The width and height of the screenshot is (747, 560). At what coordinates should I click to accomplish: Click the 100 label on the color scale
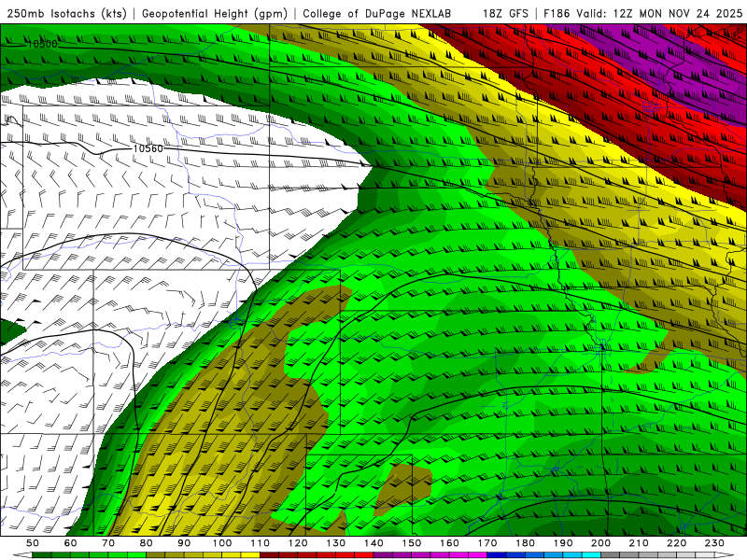[x=222, y=543]
